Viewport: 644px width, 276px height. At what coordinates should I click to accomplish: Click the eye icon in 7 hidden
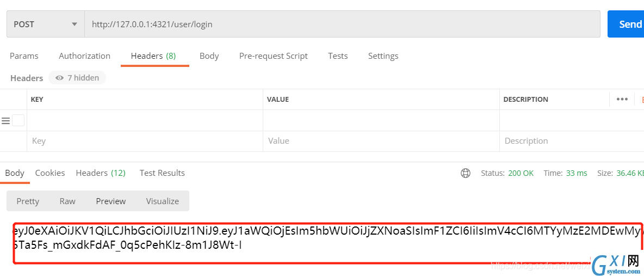[x=59, y=78]
